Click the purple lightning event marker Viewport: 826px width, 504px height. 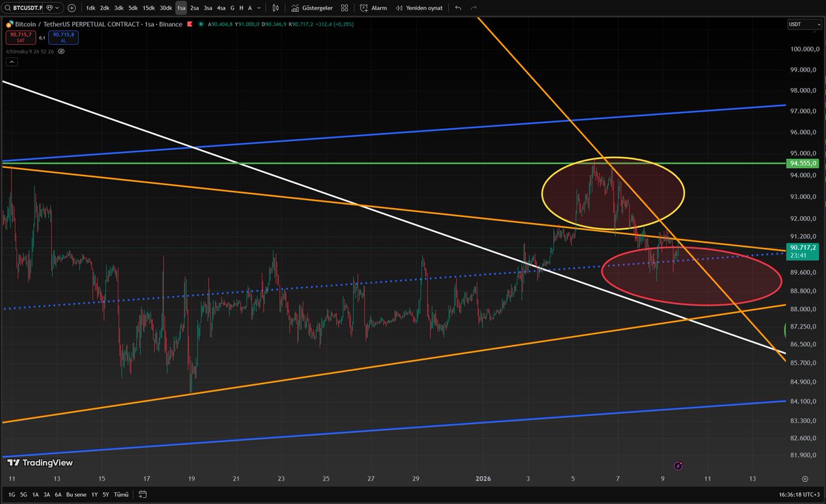pos(679,465)
